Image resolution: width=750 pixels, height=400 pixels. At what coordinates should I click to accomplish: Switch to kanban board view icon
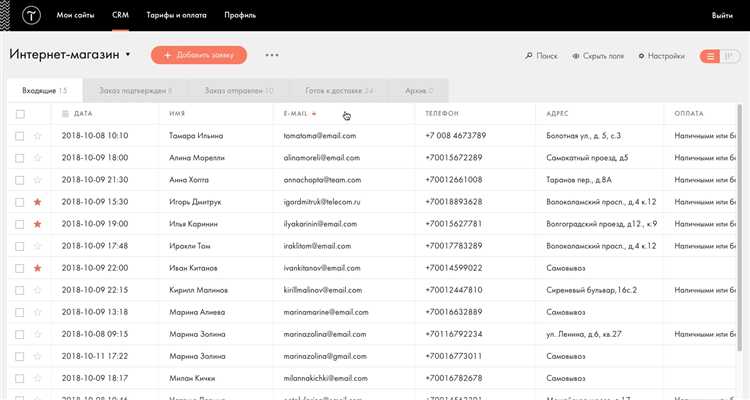tap(729, 56)
